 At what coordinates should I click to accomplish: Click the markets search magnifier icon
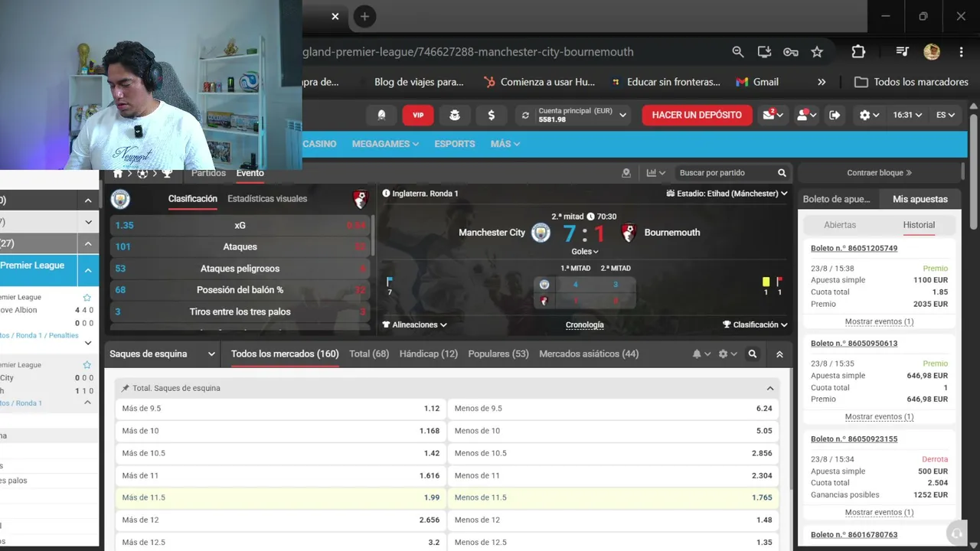coord(753,354)
